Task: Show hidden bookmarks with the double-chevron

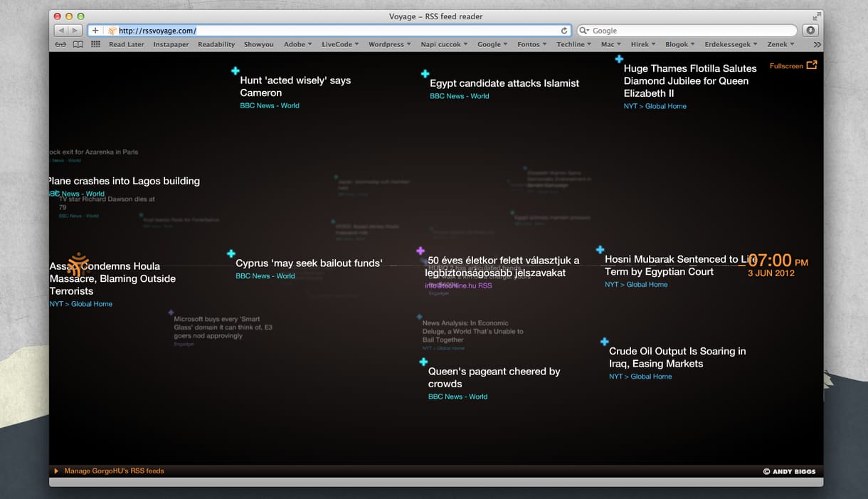Action: (x=817, y=44)
